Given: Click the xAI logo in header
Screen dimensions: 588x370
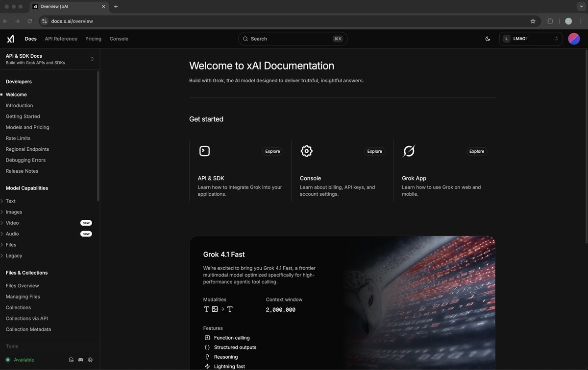Looking at the screenshot, I should tap(10, 39).
